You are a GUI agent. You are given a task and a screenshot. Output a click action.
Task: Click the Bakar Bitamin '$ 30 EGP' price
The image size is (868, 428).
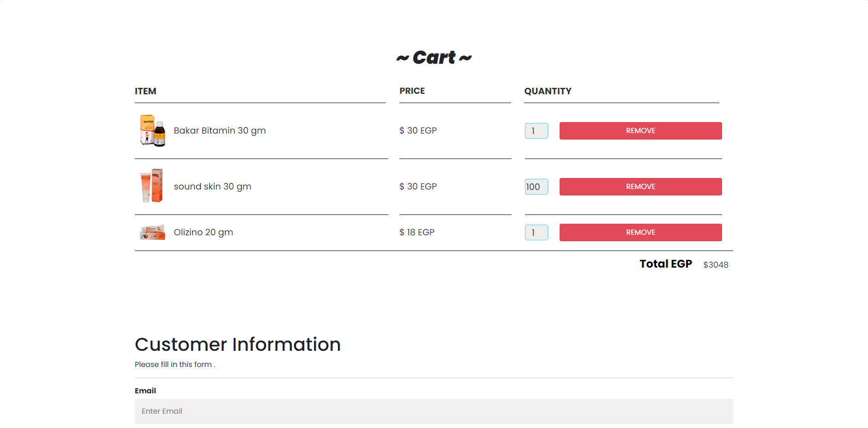coord(418,131)
